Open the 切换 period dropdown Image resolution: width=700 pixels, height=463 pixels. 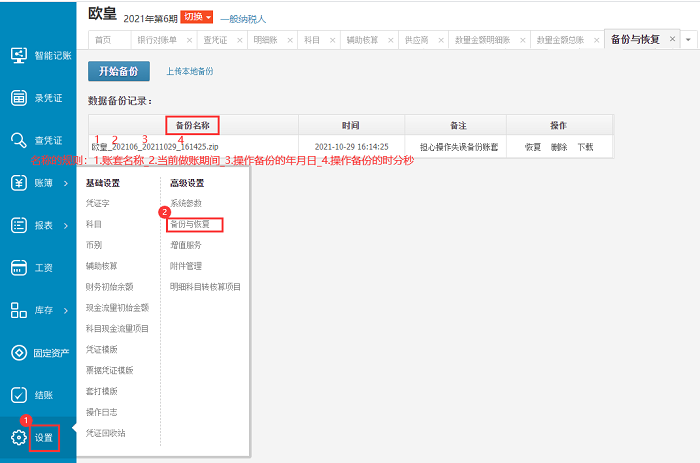click(197, 18)
